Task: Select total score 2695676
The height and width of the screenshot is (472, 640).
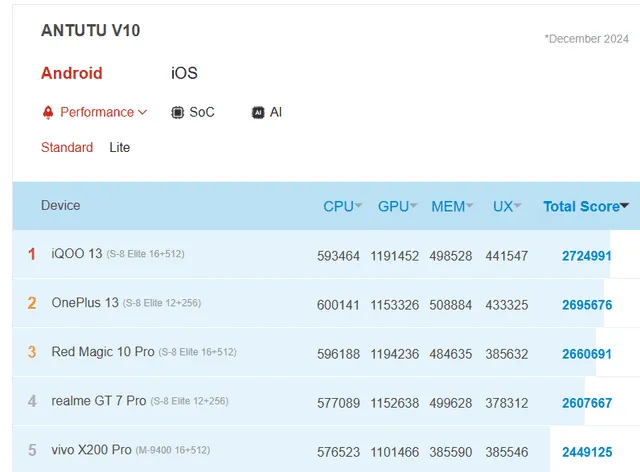Action: click(x=587, y=305)
